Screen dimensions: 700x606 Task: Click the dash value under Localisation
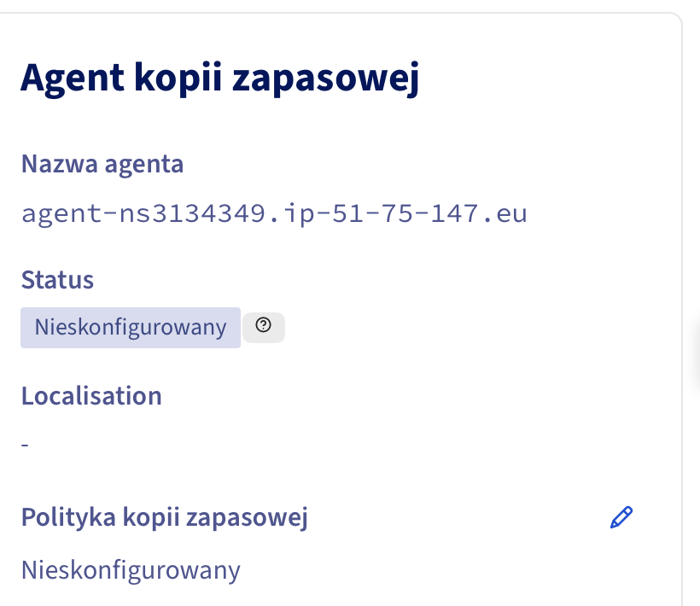point(25,445)
